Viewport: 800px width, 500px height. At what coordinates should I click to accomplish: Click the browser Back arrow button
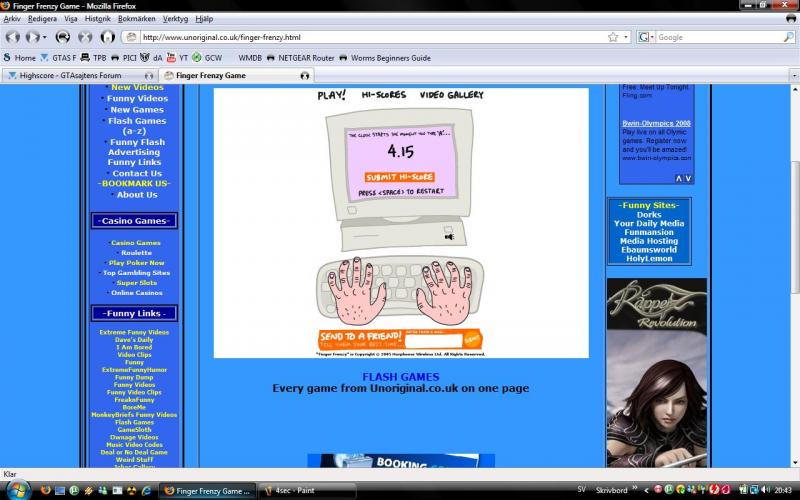[x=13, y=37]
